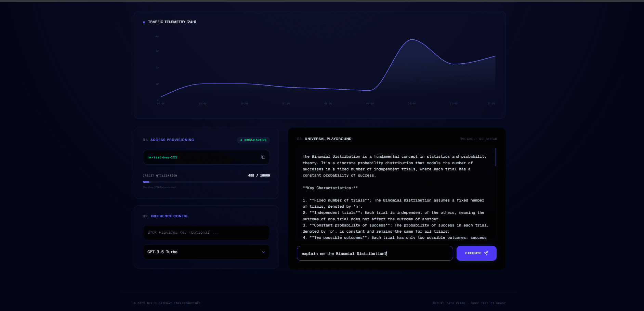
Task: Click the chevron arrow of model selector
Action: 263,252
